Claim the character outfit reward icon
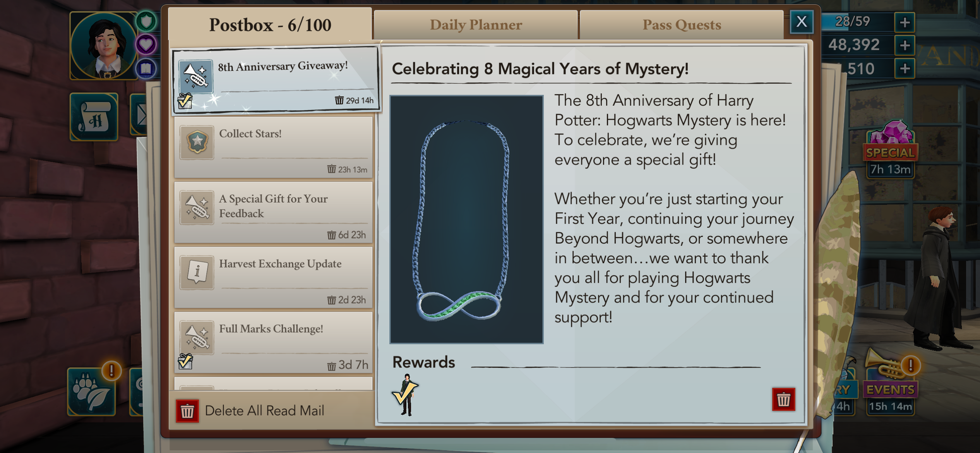This screenshot has width=980, height=453. click(405, 395)
